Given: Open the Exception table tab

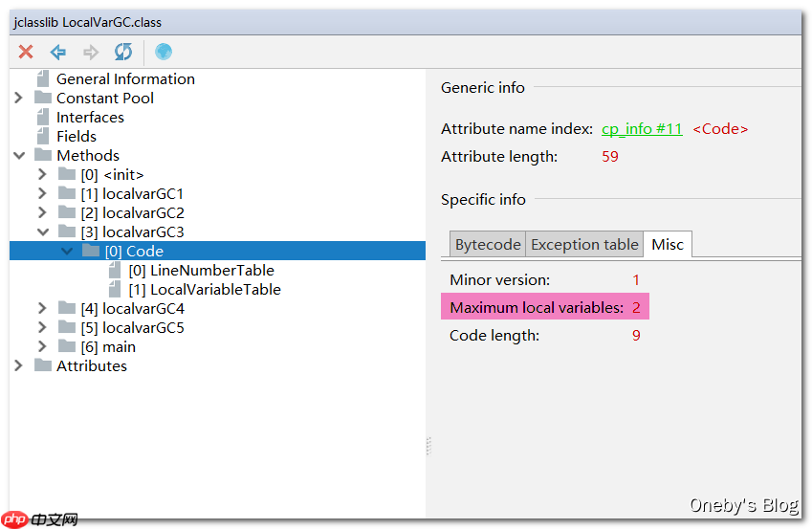Looking at the screenshot, I should (x=584, y=245).
